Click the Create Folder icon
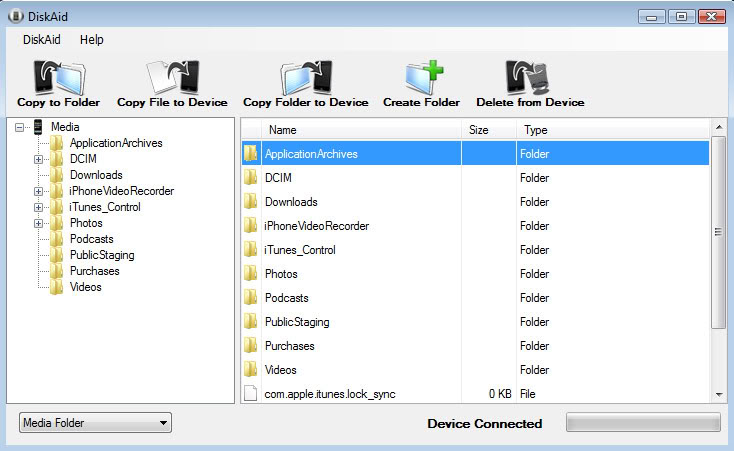This screenshot has width=734, height=451. 424,77
